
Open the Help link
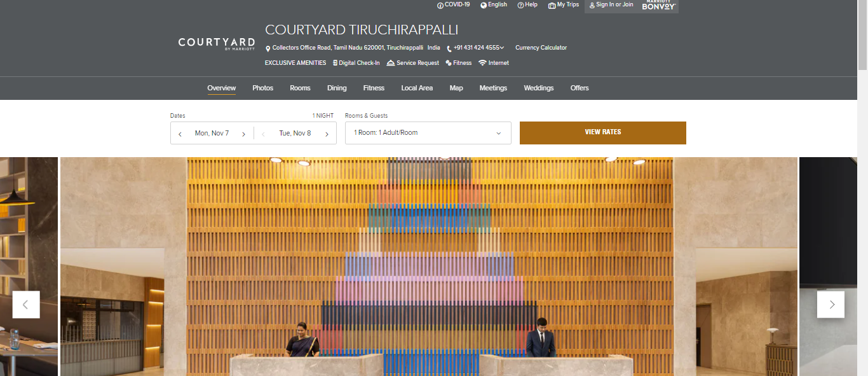click(531, 4)
